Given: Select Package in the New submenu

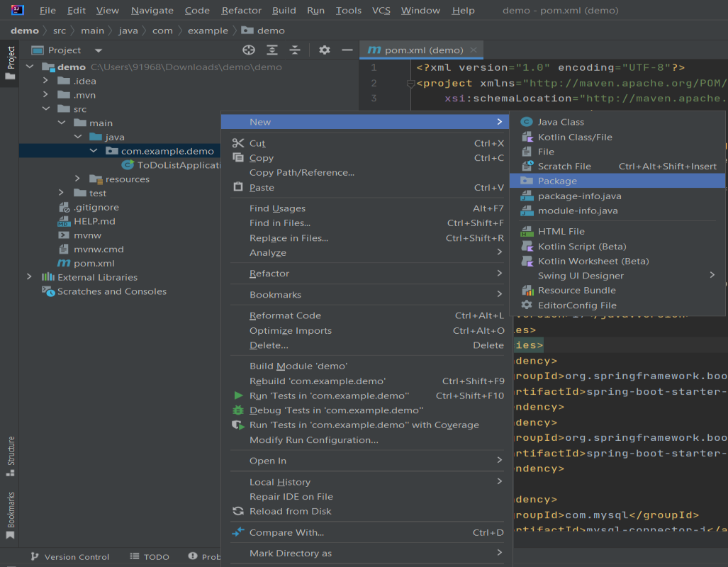Looking at the screenshot, I should click(x=617, y=181).
